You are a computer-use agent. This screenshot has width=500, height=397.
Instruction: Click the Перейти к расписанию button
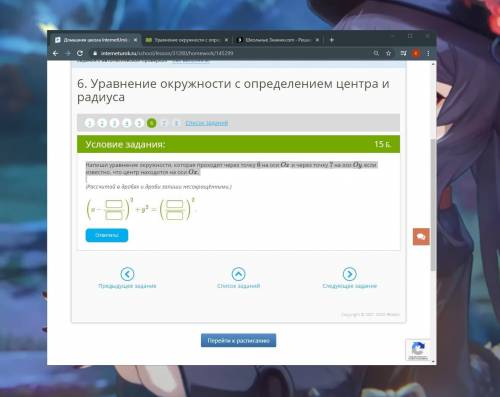(x=238, y=340)
